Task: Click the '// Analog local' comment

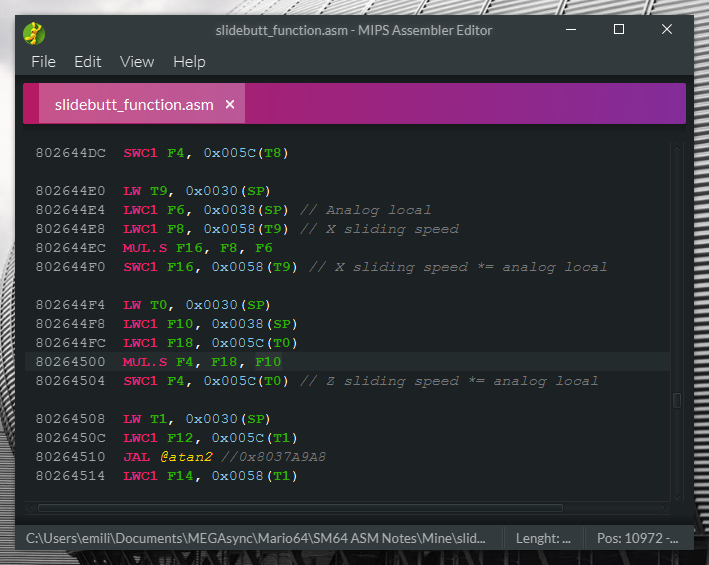Action: coord(365,210)
